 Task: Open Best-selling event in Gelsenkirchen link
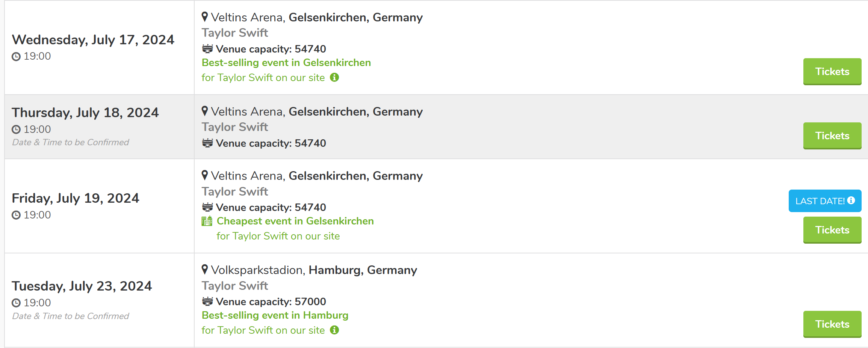286,63
